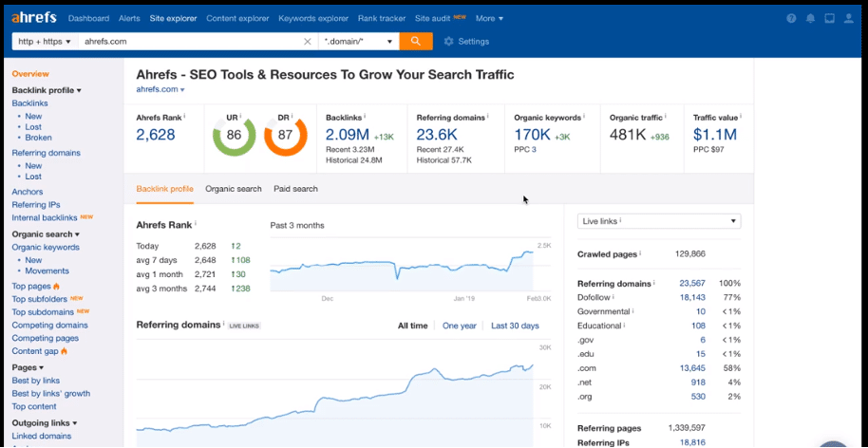This screenshot has width=868, height=448.
Task: Switch to the Organic search tab
Action: [x=233, y=189]
